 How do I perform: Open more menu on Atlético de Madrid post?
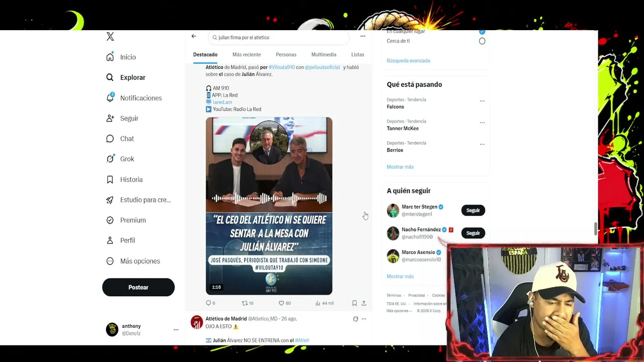(364, 319)
